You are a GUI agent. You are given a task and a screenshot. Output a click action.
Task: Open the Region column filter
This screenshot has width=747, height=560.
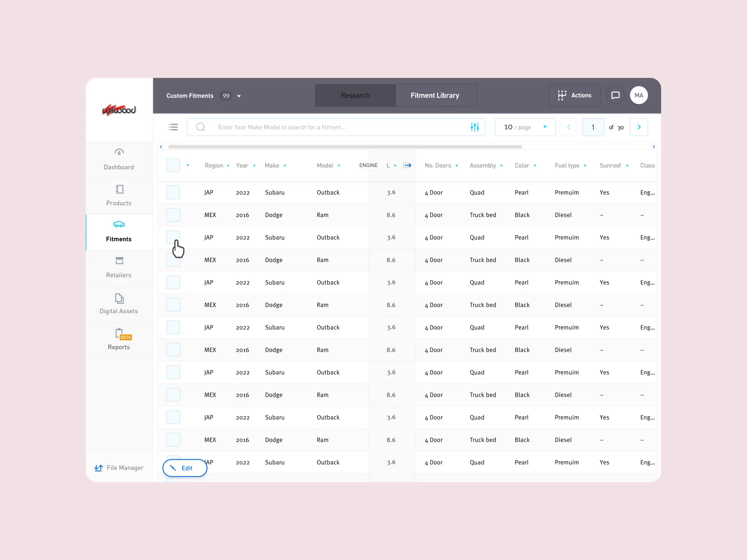pos(228,166)
